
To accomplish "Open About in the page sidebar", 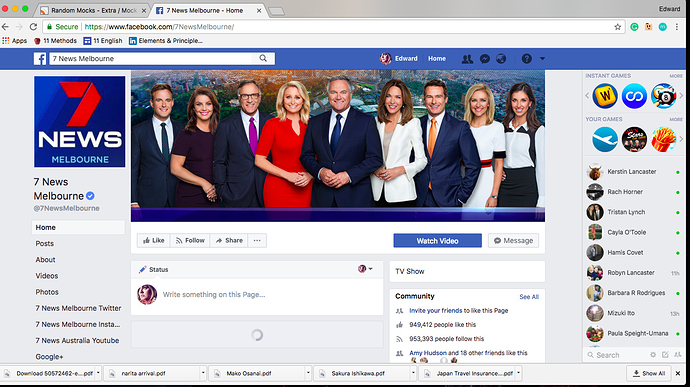I will click(x=45, y=260).
